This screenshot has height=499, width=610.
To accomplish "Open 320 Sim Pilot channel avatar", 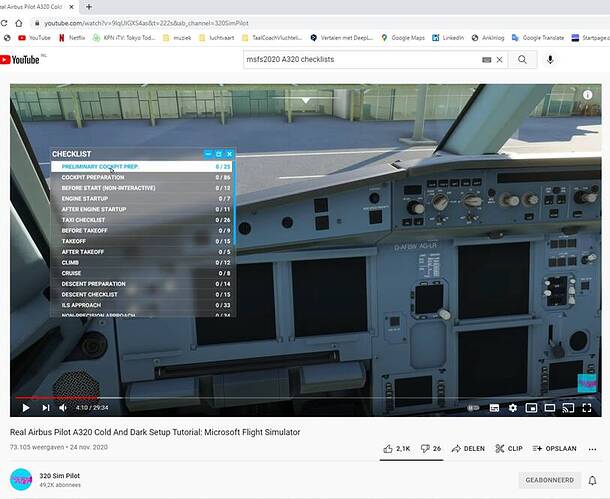I will click(21, 480).
